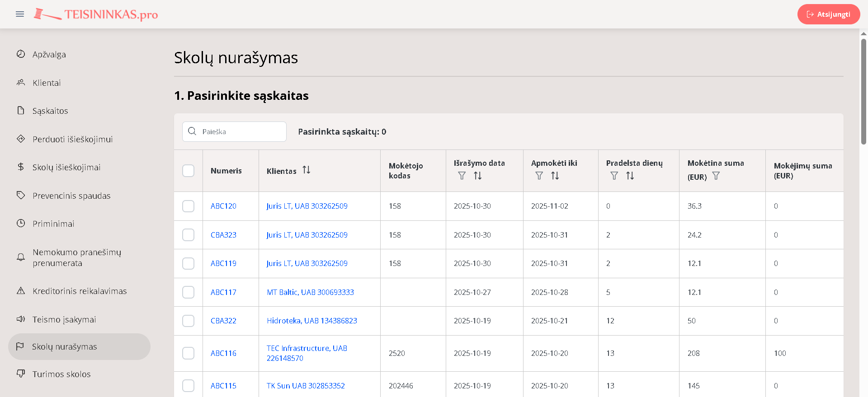Open Nemokumo pranešimų prenumerata in sidebar
Viewport: 868px width, 397px height.
pos(77,257)
